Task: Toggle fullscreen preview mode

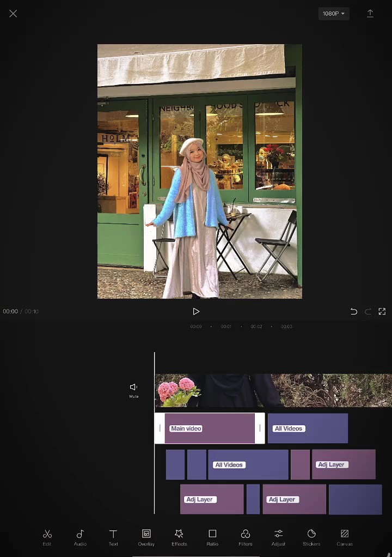Action: coord(382,312)
